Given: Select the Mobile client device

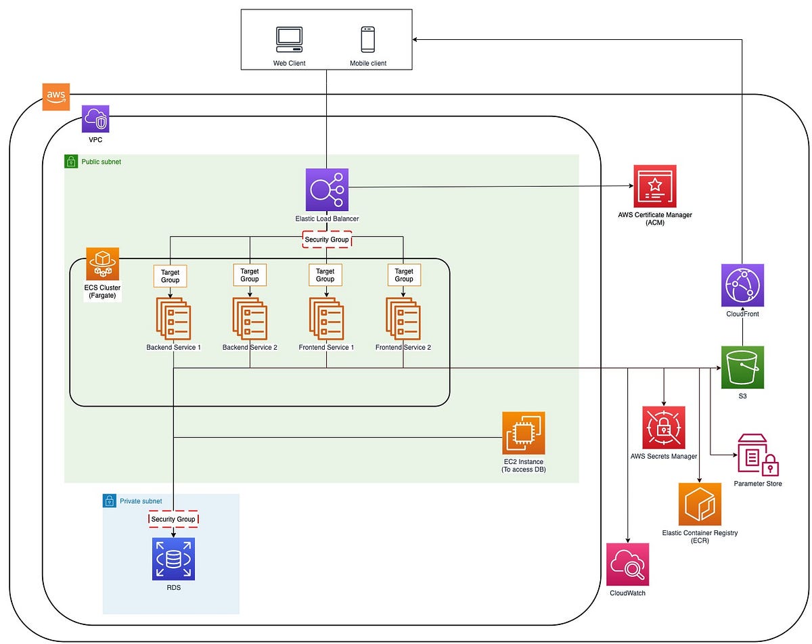Looking at the screenshot, I should (x=368, y=39).
